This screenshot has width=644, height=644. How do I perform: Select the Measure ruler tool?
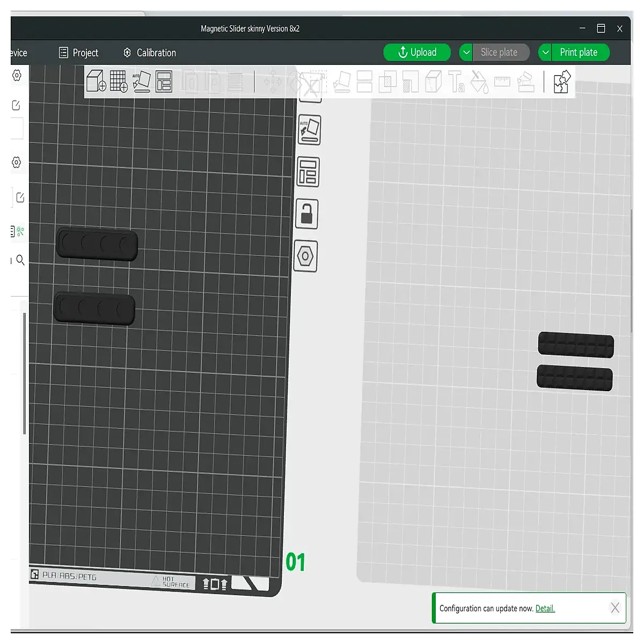[502, 82]
